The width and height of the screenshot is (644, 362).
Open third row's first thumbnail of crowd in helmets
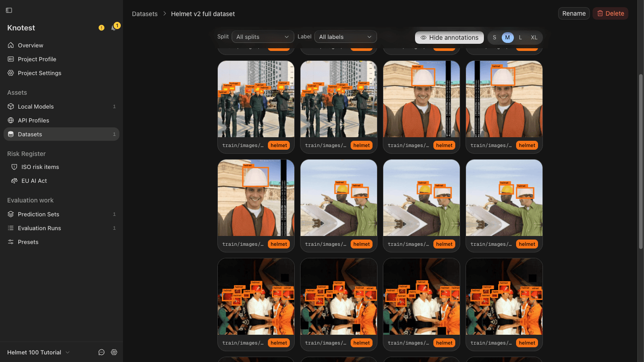(x=256, y=296)
